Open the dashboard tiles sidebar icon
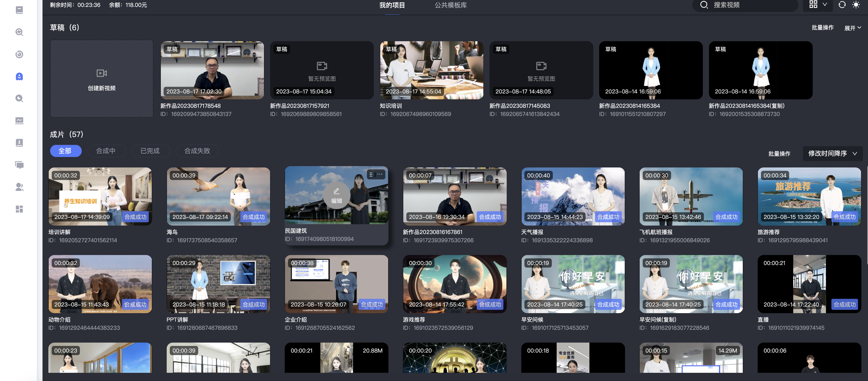 pyautogui.click(x=19, y=209)
